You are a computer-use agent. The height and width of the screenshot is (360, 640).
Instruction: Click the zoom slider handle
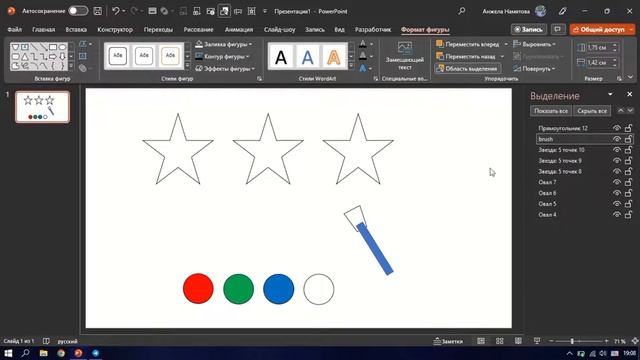pos(572,341)
